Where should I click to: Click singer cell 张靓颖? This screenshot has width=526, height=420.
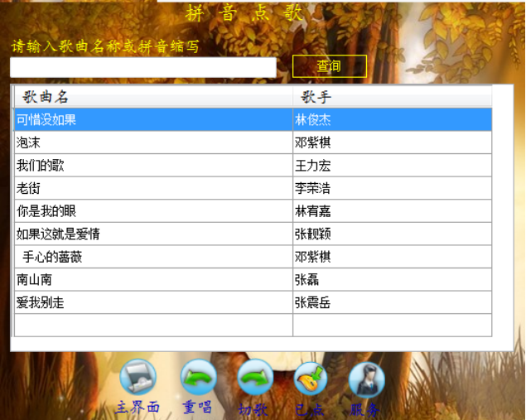pyautogui.click(x=392, y=234)
